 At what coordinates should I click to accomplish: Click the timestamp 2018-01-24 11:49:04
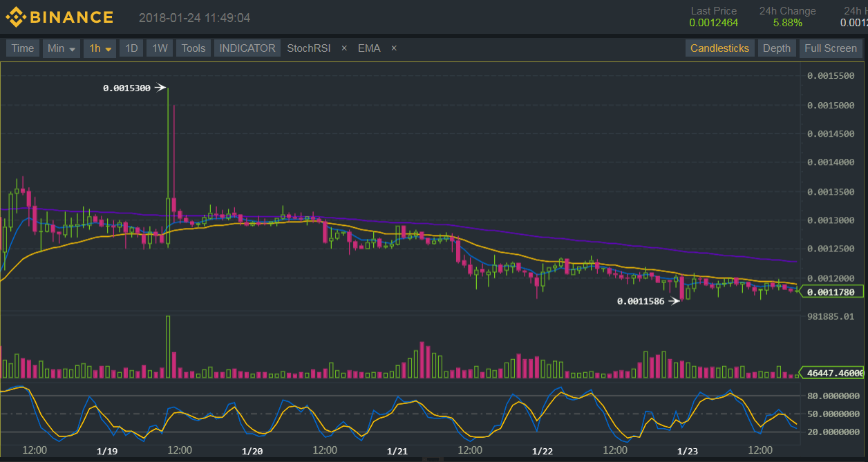coord(194,18)
